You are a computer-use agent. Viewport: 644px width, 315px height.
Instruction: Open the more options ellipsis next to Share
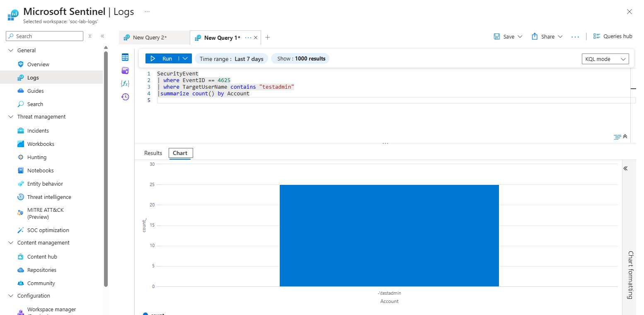coord(575,36)
